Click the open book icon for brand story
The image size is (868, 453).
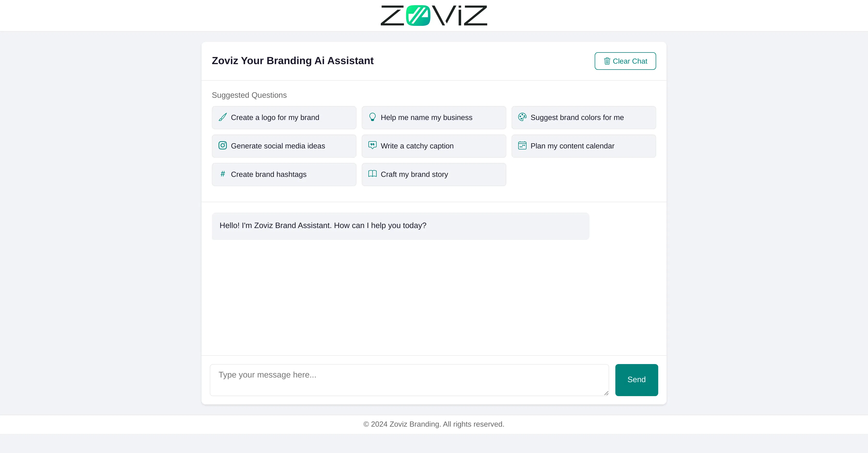click(372, 174)
